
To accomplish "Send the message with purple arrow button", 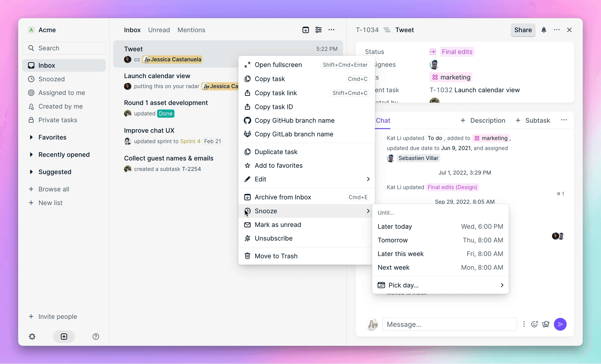I will coord(560,324).
